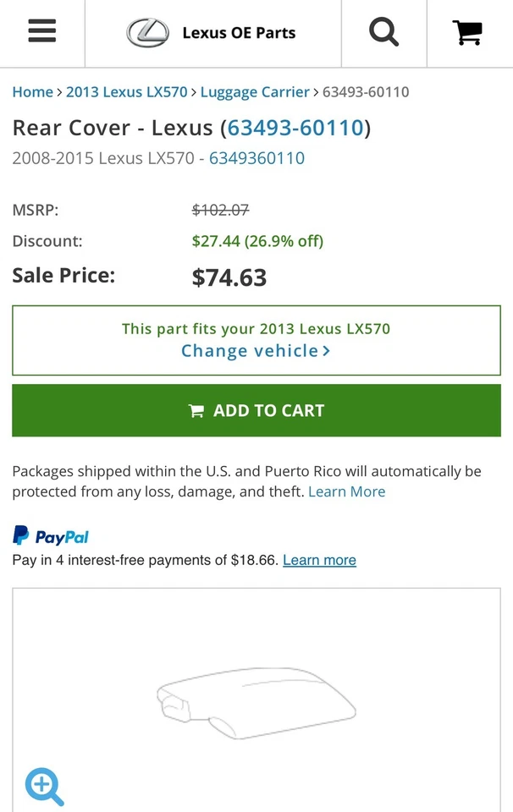Click the ADD TO CART button
Viewport: 513px width, 812px height.
tap(256, 410)
